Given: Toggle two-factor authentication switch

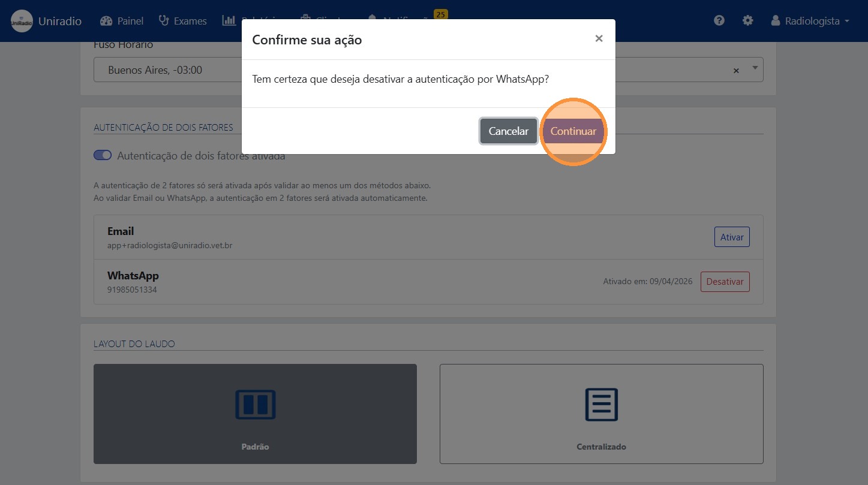Looking at the screenshot, I should (103, 155).
